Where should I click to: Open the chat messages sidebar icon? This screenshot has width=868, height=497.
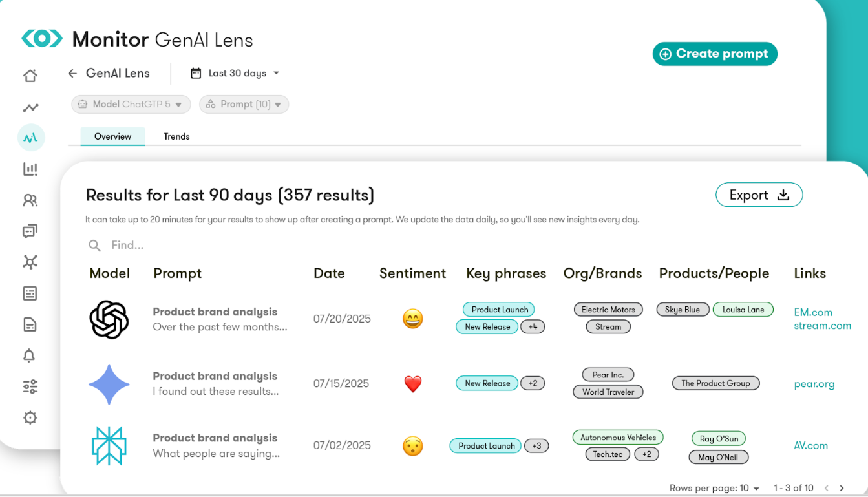pos(30,231)
